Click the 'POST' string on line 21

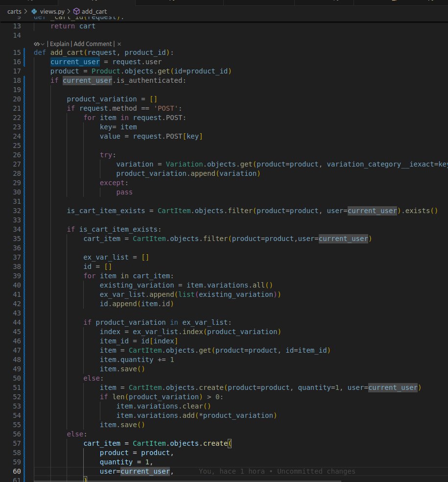(165, 109)
